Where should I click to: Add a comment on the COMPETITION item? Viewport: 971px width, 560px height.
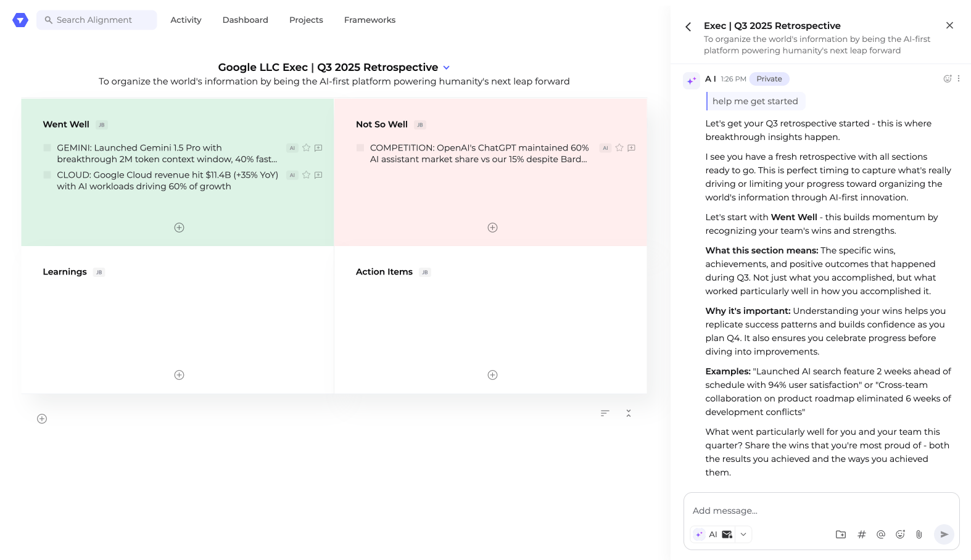click(x=631, y=148)
